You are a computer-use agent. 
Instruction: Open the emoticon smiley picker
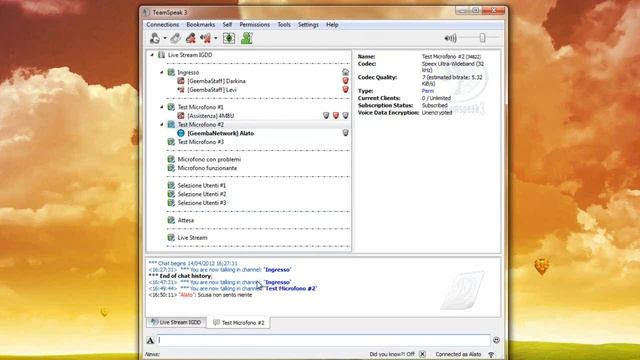tap(496, 340)
